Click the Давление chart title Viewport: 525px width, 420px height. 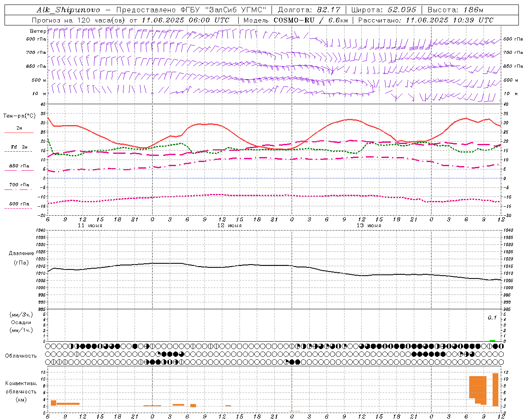[21, 253]
